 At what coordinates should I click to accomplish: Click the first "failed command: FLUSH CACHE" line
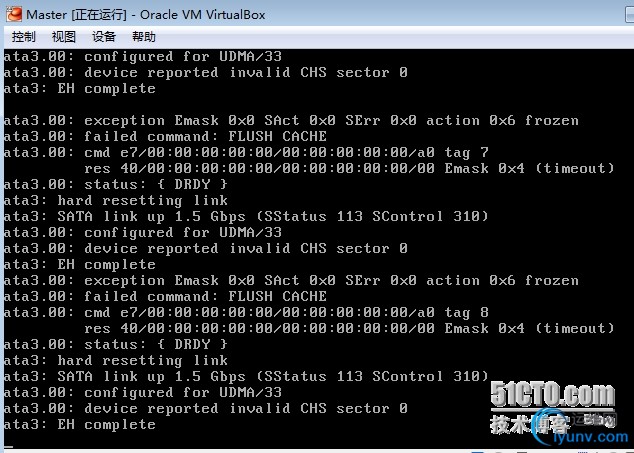click(165, 136)
